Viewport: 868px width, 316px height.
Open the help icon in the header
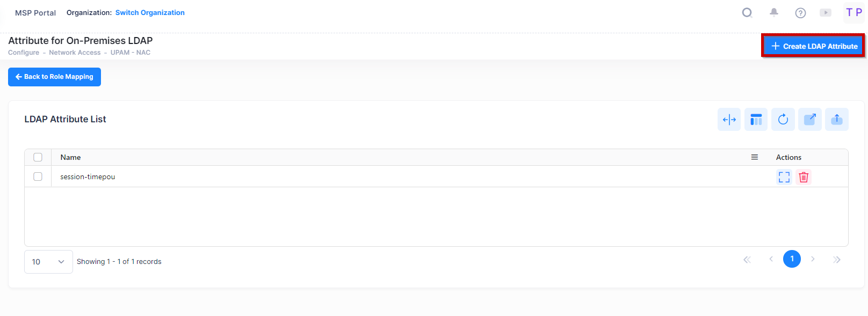800,12
